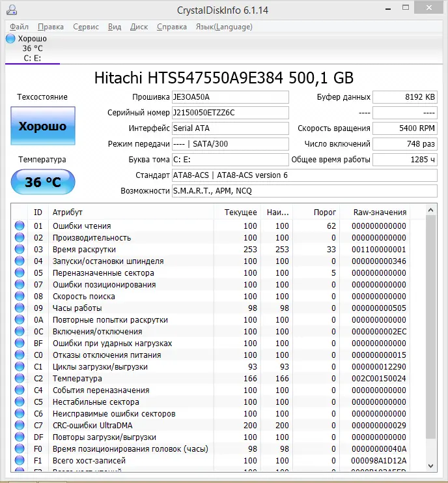
Task: Click the Интерфейс field Serial ATA
Action: click(230, 128)
